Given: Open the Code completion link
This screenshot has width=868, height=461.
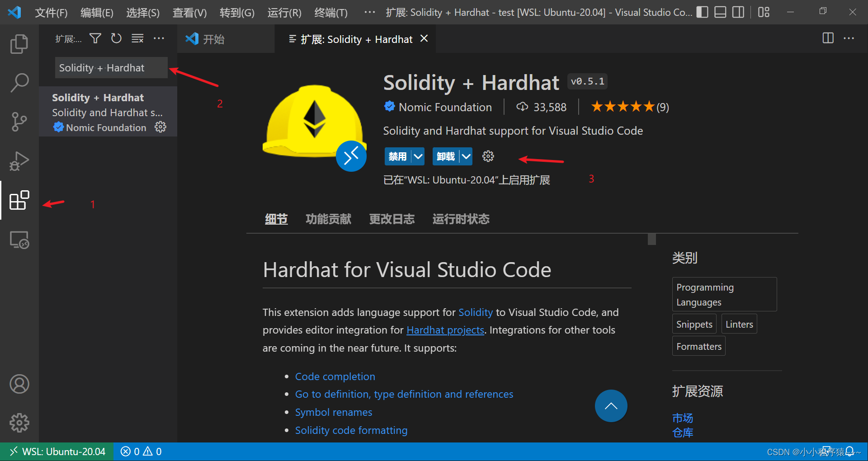Looking at the screenshot, I should pos(335,376).
